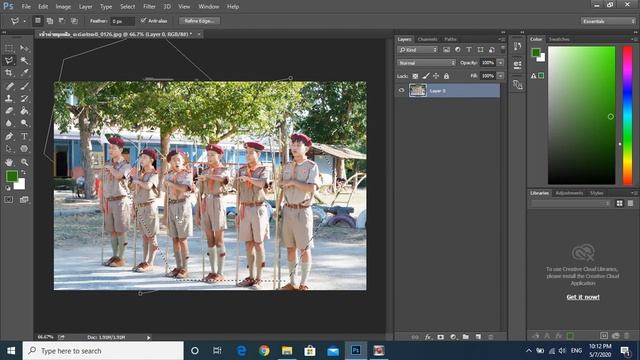Open the Properties panel icon
The height and width of the screenshot is (360, 640).
click(517, 64)
